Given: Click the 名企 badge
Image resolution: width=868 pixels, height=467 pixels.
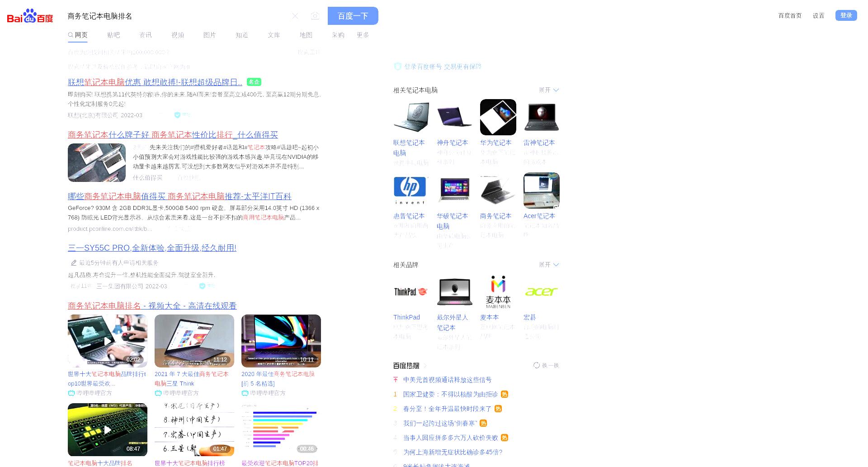Looking at the screenshot, I should pyautogui.click(x=254, y=82).
